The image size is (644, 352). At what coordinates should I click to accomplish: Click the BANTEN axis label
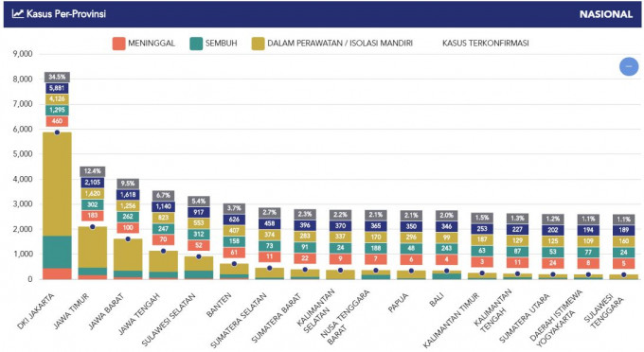point(219,305)
